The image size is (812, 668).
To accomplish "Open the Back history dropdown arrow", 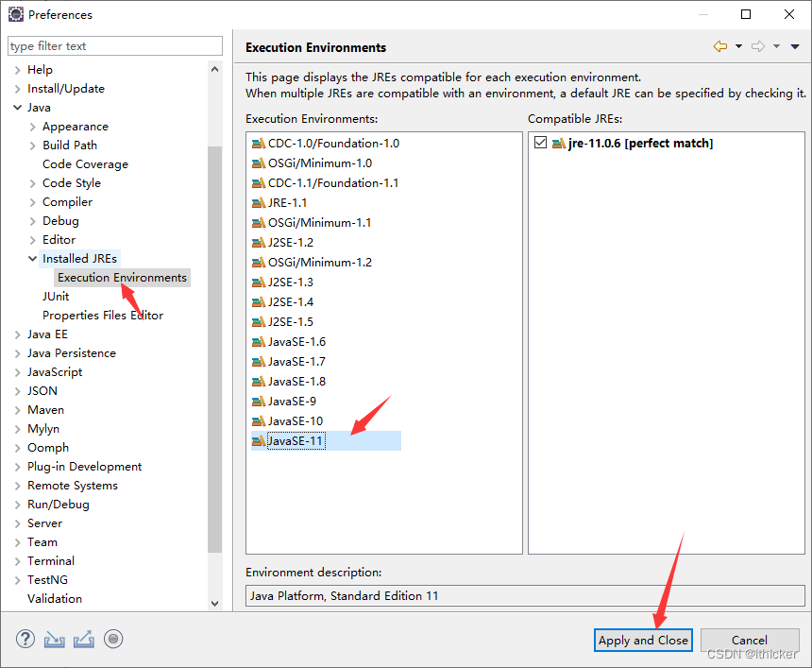I will click(x=738, y=46).
